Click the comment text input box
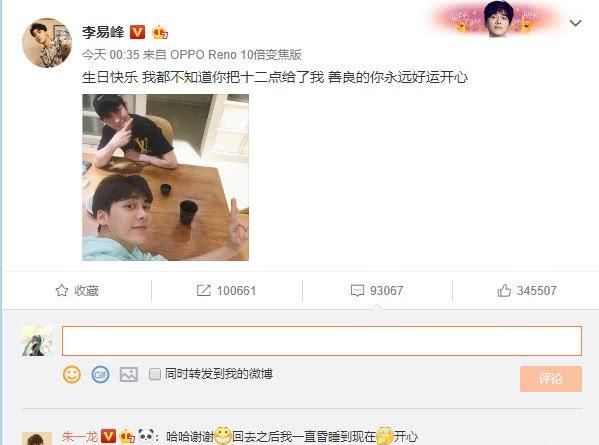 [322, 341]
